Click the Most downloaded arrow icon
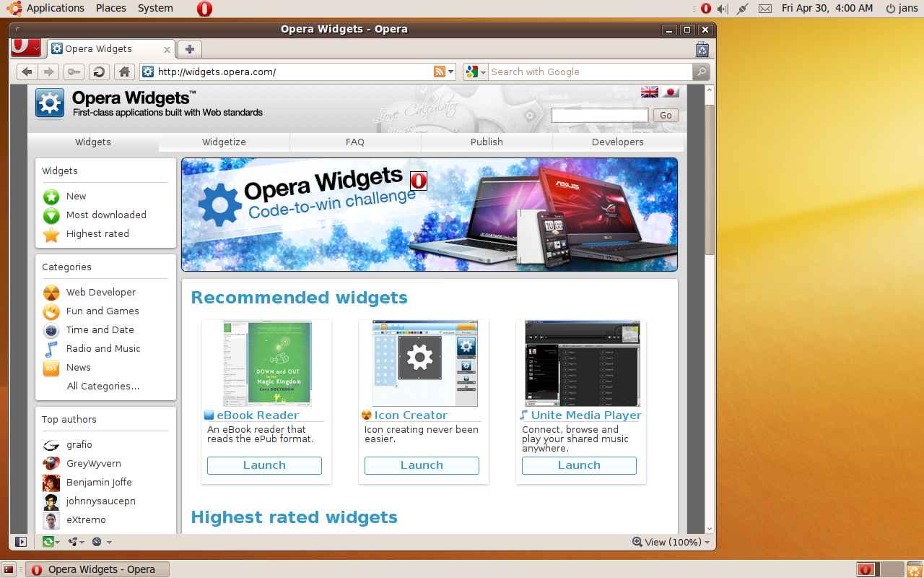 pyautogui.click(x=51, y=215)
